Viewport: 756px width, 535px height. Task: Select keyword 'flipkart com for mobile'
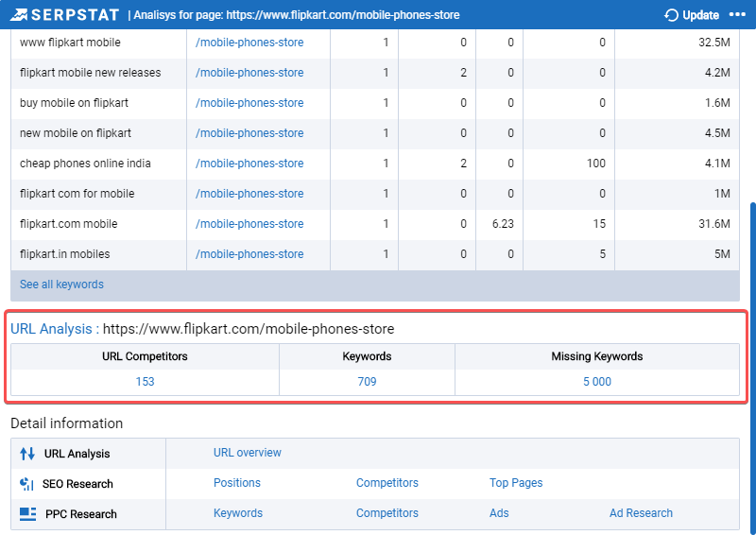click(77, 194)
